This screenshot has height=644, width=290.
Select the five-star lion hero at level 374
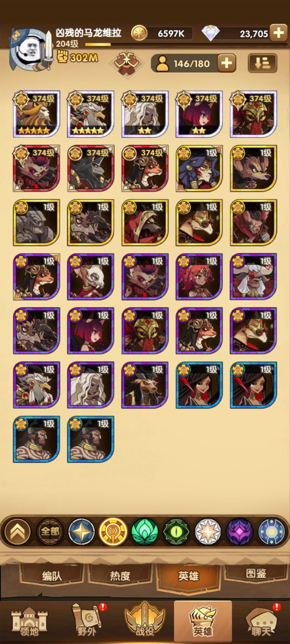coord(37,114)
